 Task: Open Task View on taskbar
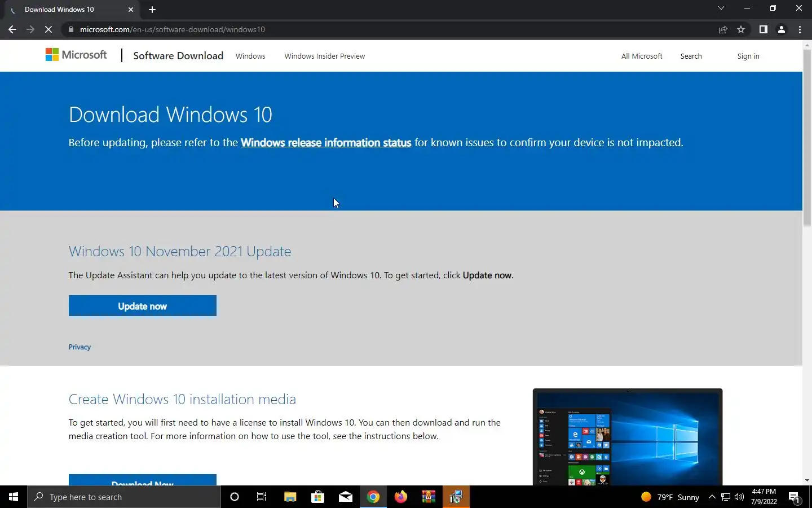coord(262,497)
